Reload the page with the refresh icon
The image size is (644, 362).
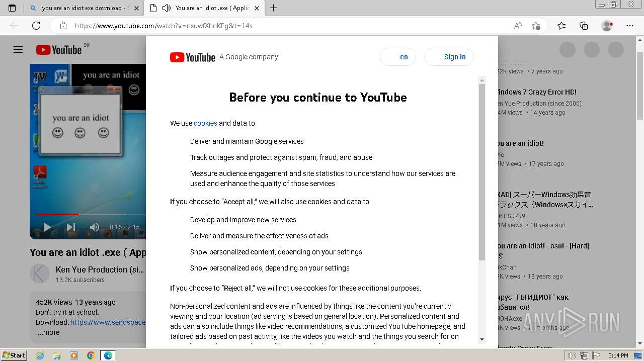point(36,26)
